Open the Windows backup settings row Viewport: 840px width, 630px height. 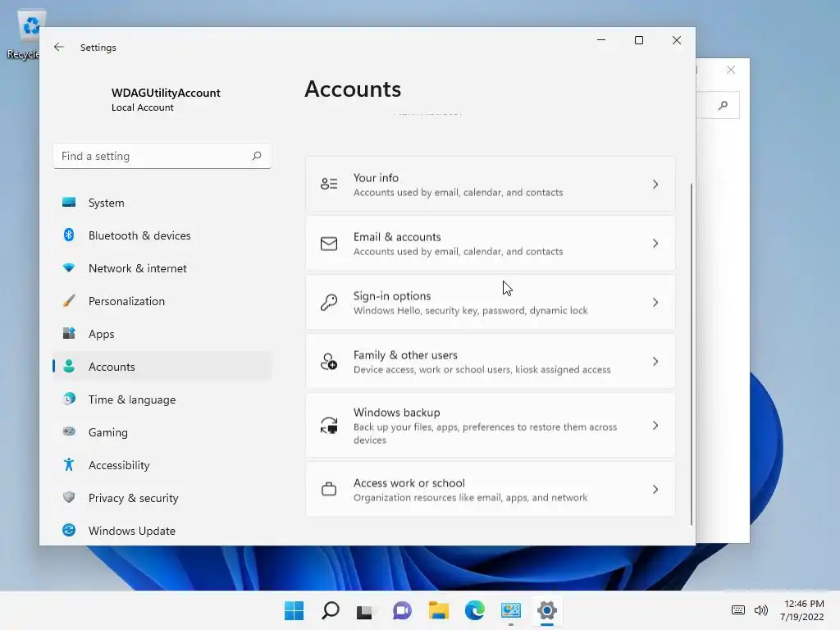491,426
